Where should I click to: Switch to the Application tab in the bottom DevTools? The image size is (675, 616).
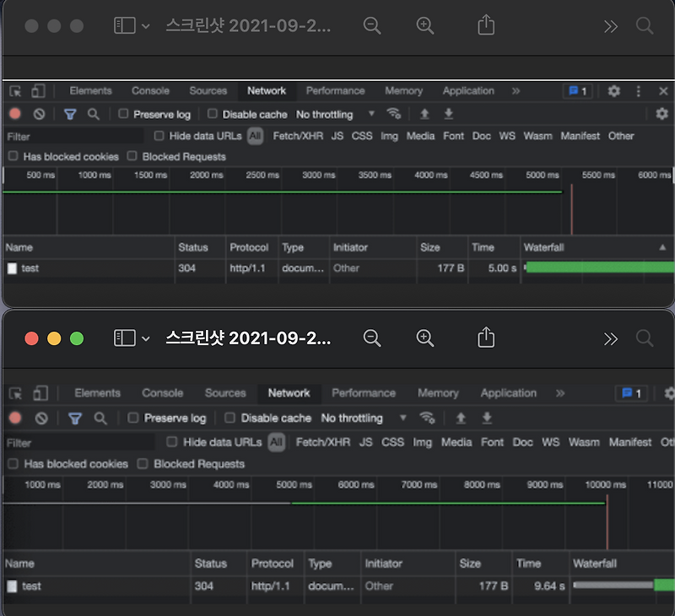[509, 393]
